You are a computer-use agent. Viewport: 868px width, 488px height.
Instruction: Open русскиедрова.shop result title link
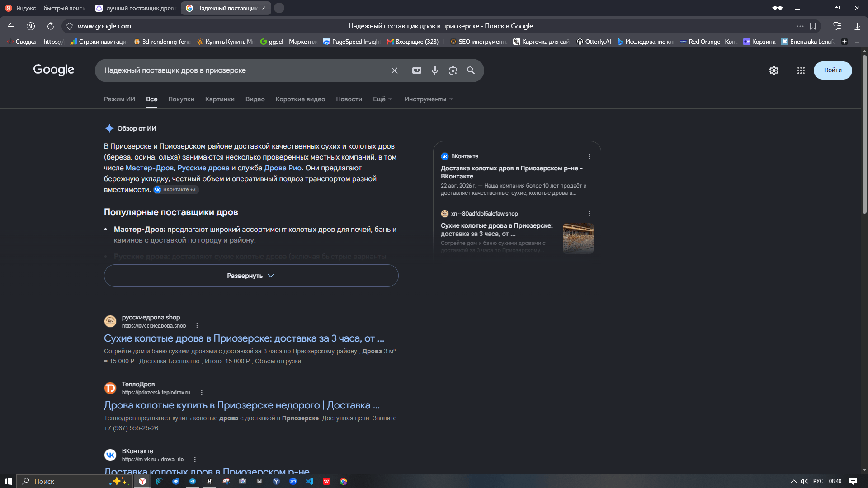tap(244, 338)
